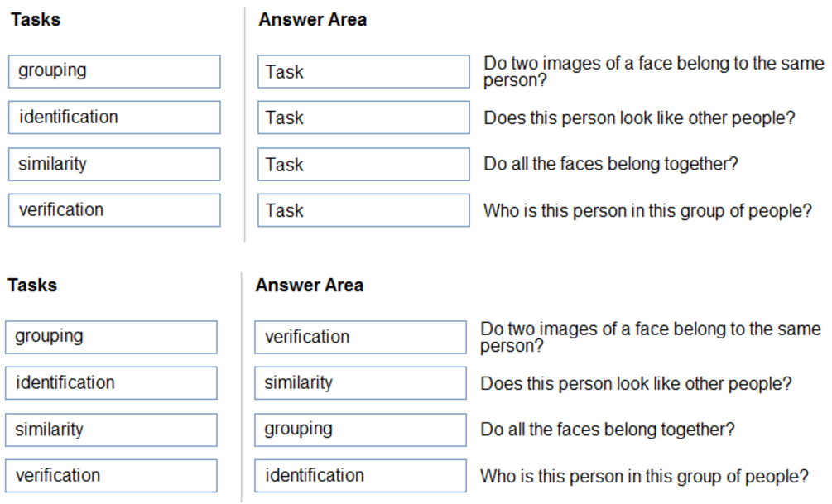Click 'grouping' in the answered panel's Tasks list
Image resolution: width=832 pixels, height=504 pixels.
click(111, 337)
